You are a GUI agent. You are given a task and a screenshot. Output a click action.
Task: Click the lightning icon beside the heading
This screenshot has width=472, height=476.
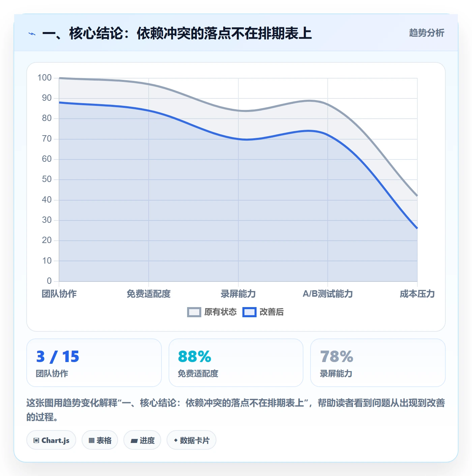[x=32, y=34]
